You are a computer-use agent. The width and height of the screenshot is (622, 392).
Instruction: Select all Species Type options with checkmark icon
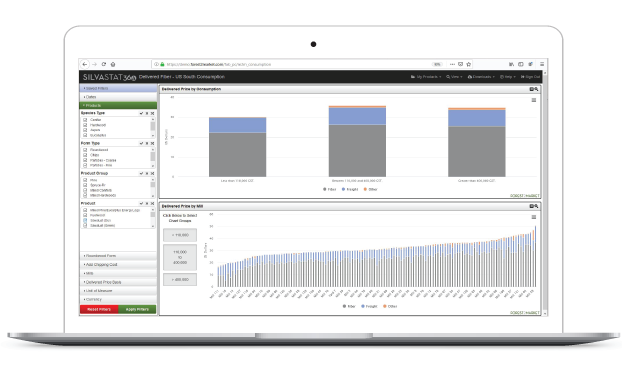point(141,113)
